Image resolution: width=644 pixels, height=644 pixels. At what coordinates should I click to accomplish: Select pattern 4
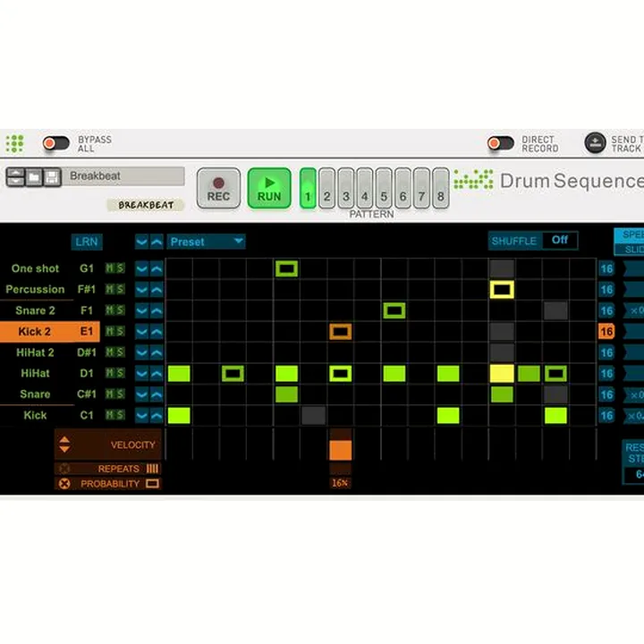click(365, 188)
